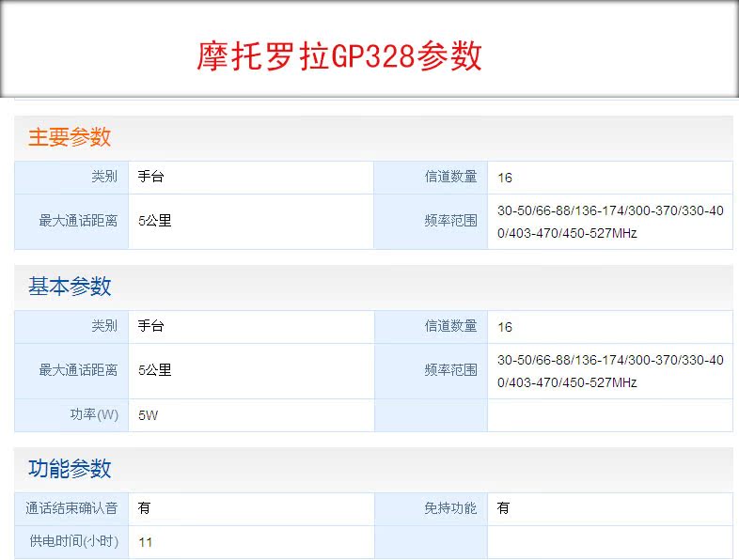The width and height of the screenshot is (739, 560).
Task: Select the 功能参数 section heading
Action: point(70,469)
